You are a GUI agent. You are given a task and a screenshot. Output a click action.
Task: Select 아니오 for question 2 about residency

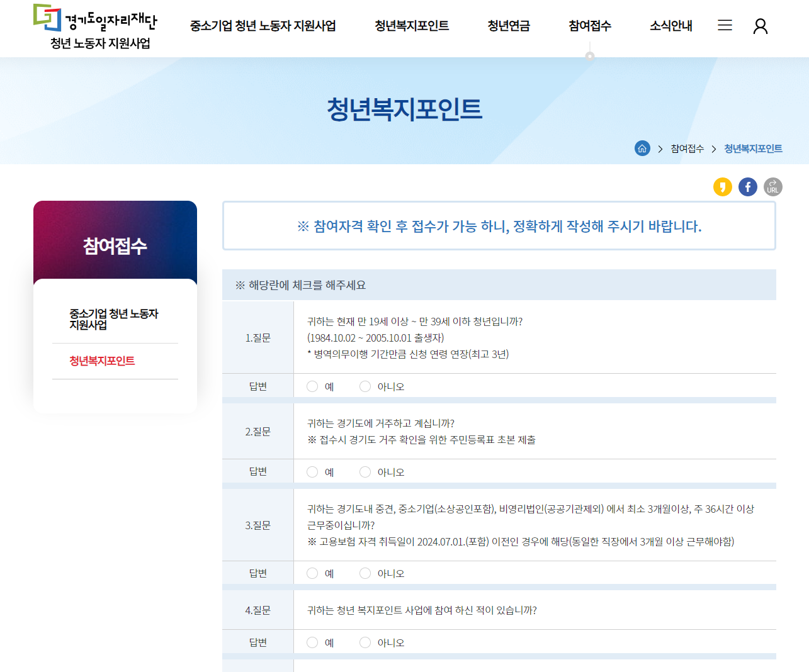[x=365, y=471]
